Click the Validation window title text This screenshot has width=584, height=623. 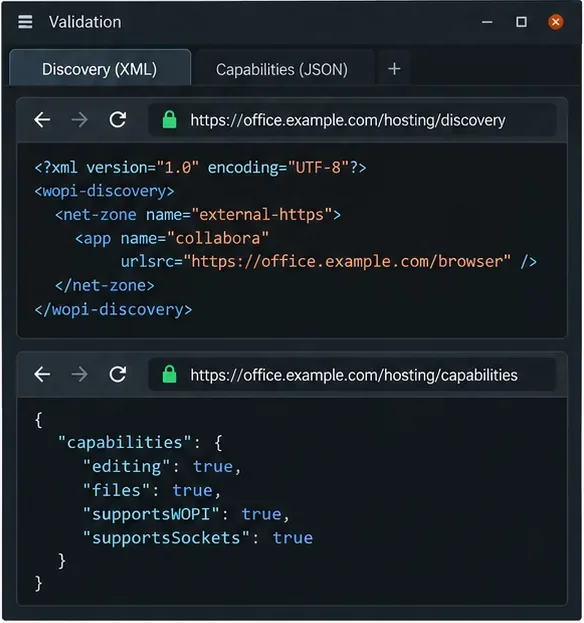85,22
